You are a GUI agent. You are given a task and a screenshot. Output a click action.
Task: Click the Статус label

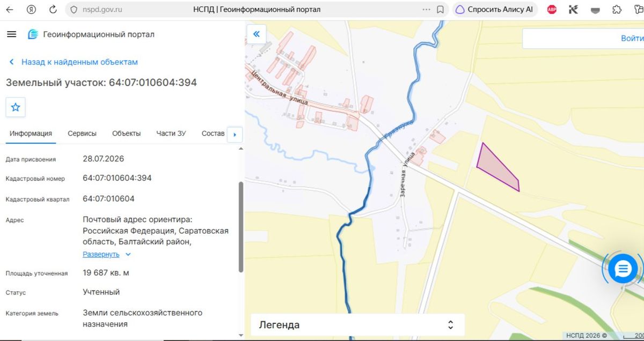[x=16, y=293]
